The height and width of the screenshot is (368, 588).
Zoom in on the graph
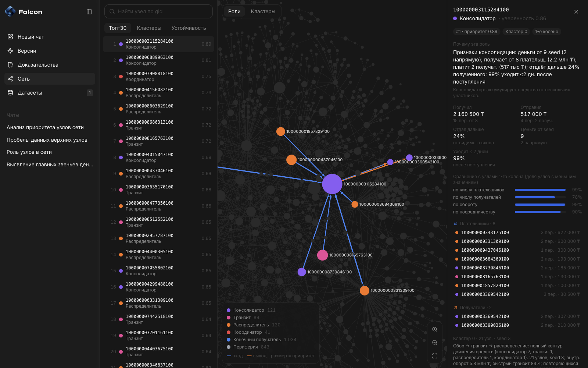pos(435,329)
